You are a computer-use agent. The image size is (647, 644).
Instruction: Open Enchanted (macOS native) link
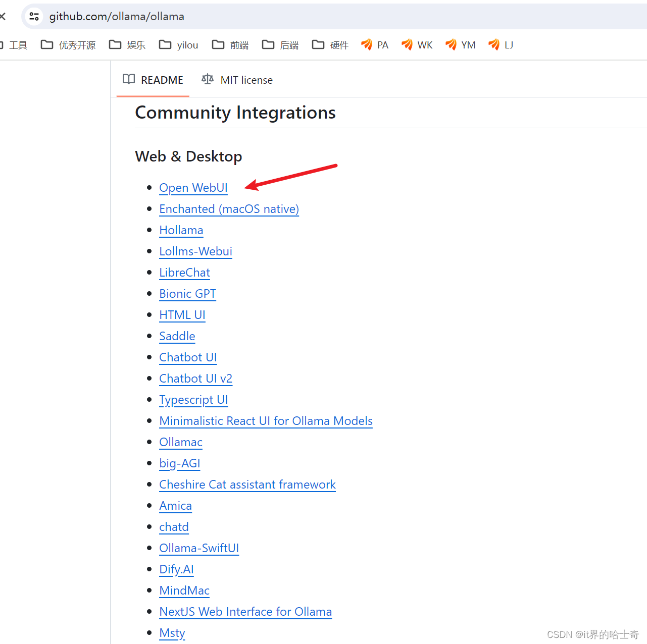point(229,209)
